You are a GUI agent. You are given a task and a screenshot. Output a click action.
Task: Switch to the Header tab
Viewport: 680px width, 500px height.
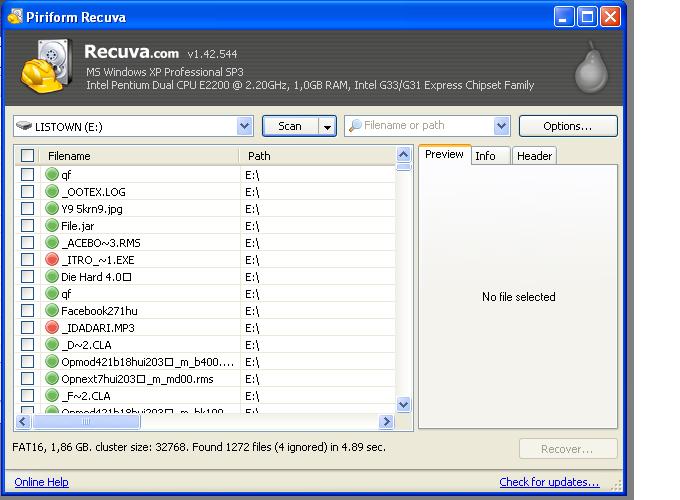[534, 156]
